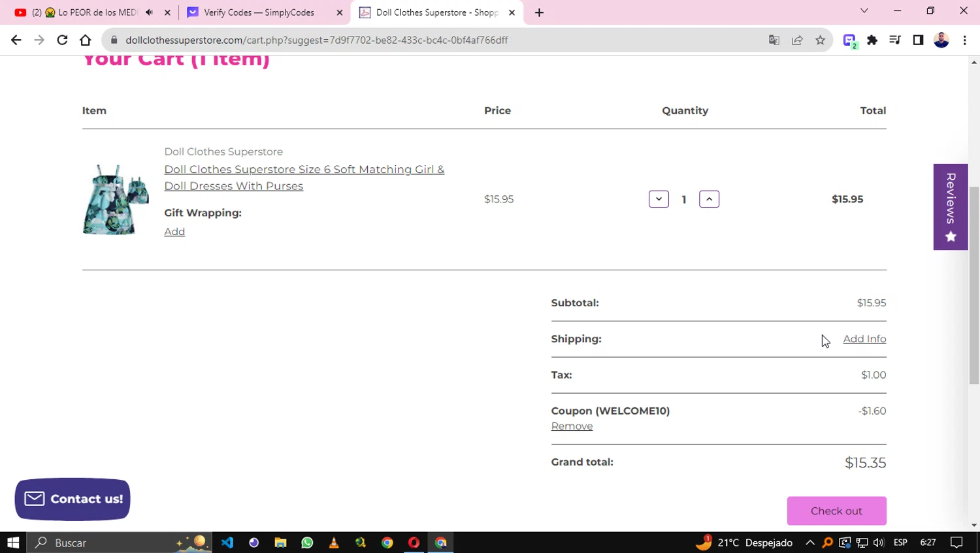Switch to Verify Codes SimplyCodes tab
Image resolution: width=980 pixels, height=553 pixels.
[x=259, y=12]
